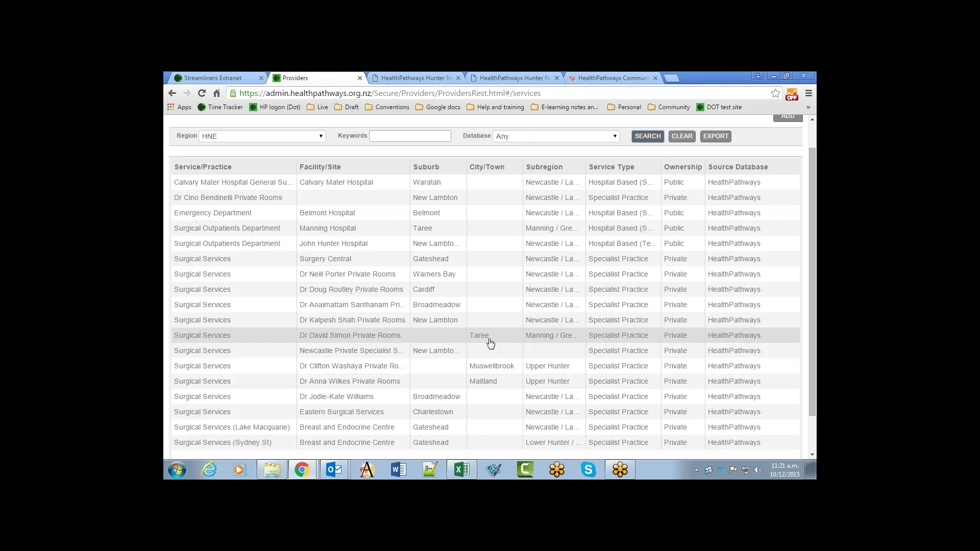Go back with browser back arrow

point(172,93)
